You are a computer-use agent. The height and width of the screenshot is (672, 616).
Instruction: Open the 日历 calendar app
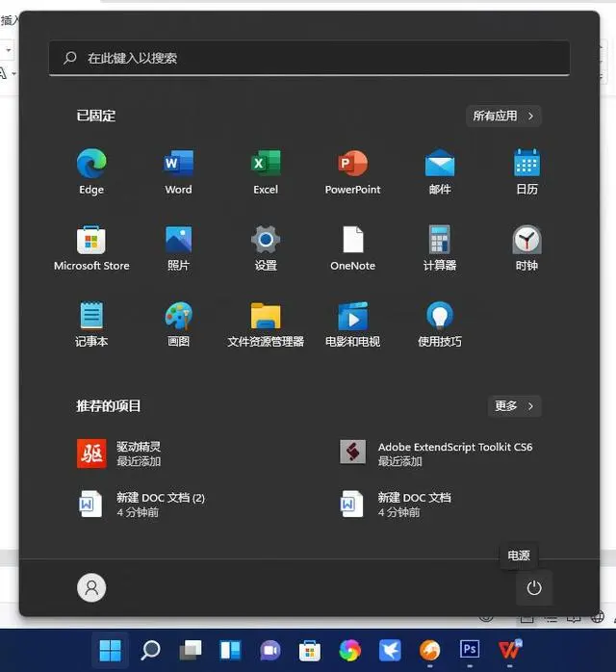click(526, 171)
